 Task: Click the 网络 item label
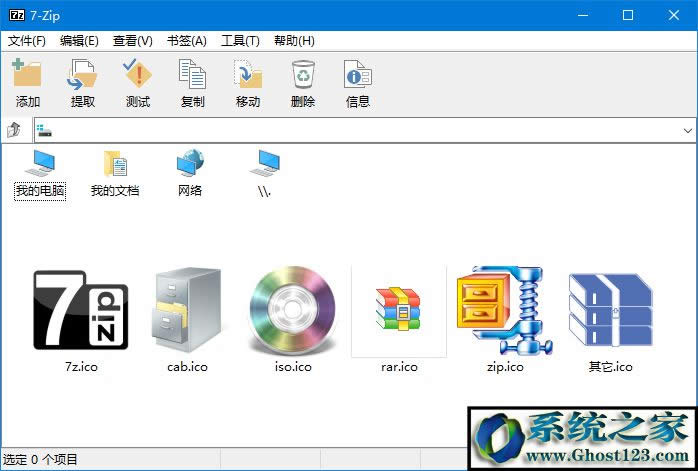point(190,191)
